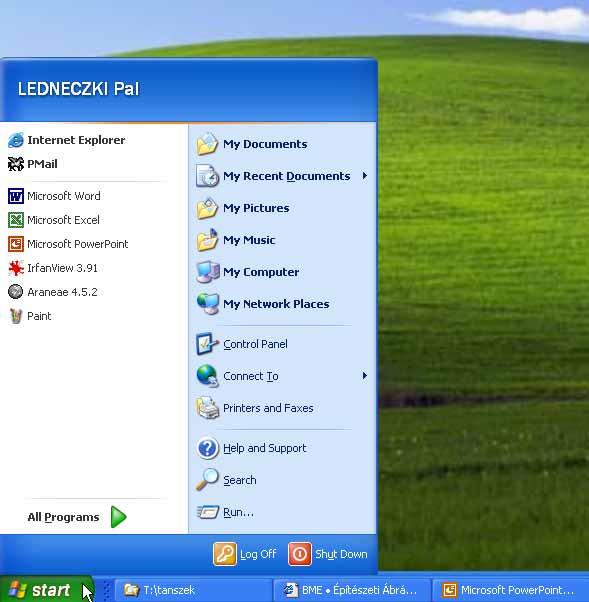
Task: Choose Control Panel text entry
Action: pos(255,344)
